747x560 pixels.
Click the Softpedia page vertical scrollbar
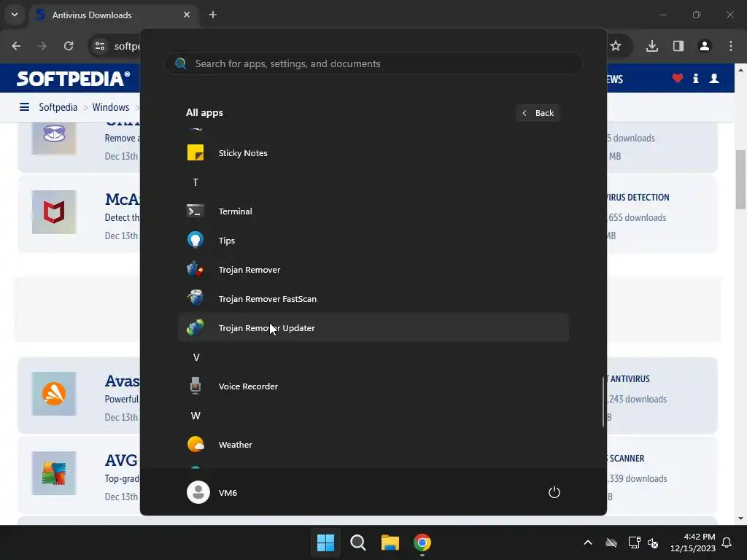coord(740,179)
